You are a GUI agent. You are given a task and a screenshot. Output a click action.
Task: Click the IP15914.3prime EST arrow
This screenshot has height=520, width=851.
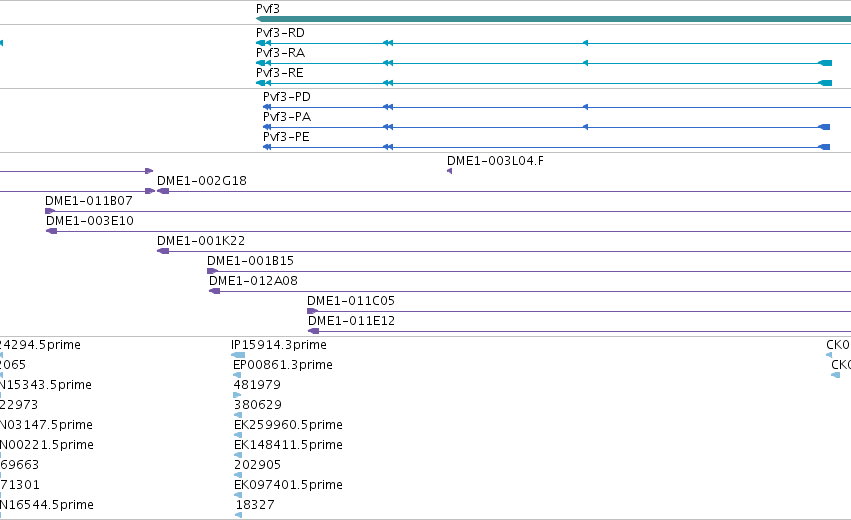tap(238, 355)
